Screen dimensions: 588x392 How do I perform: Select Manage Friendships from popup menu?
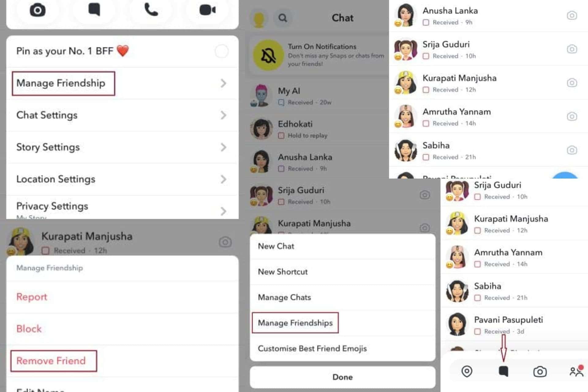[x=294, y=323]
